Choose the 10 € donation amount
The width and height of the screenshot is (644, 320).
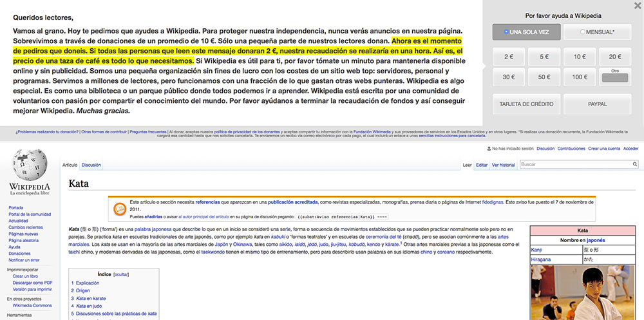point(580,57)
